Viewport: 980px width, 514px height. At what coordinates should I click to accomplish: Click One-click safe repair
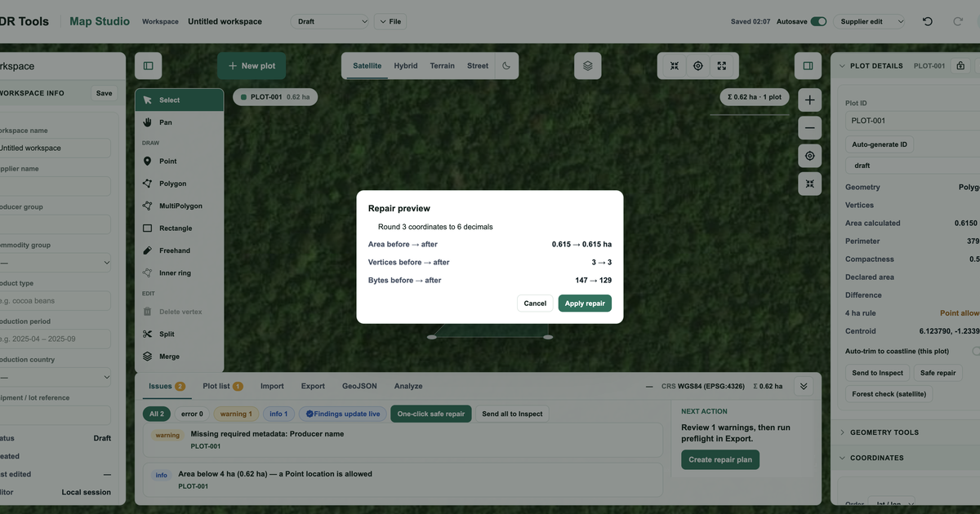(x=431, y=414)
